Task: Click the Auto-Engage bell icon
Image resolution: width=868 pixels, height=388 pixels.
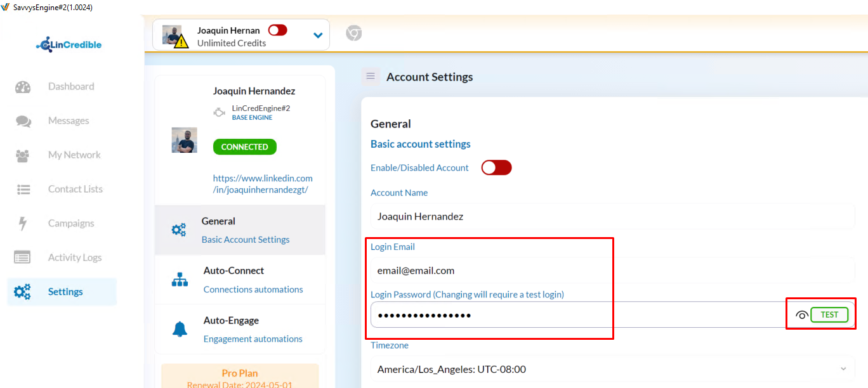Action: (x=180, y=329)
